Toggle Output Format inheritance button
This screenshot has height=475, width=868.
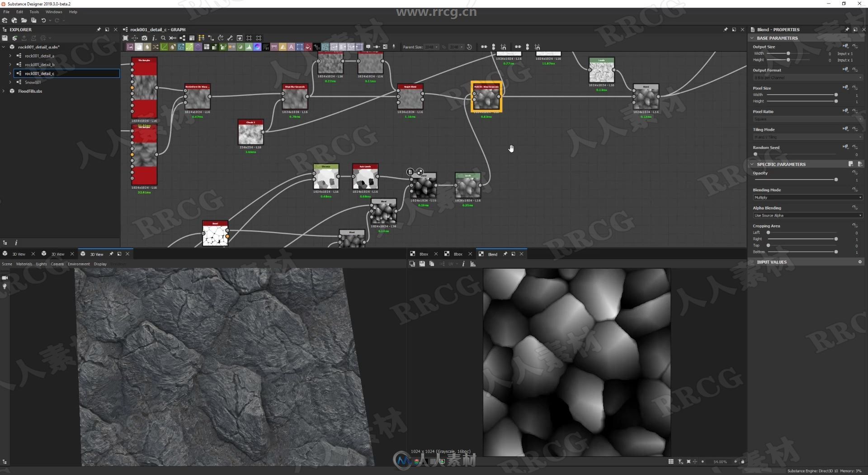[845, 70]
